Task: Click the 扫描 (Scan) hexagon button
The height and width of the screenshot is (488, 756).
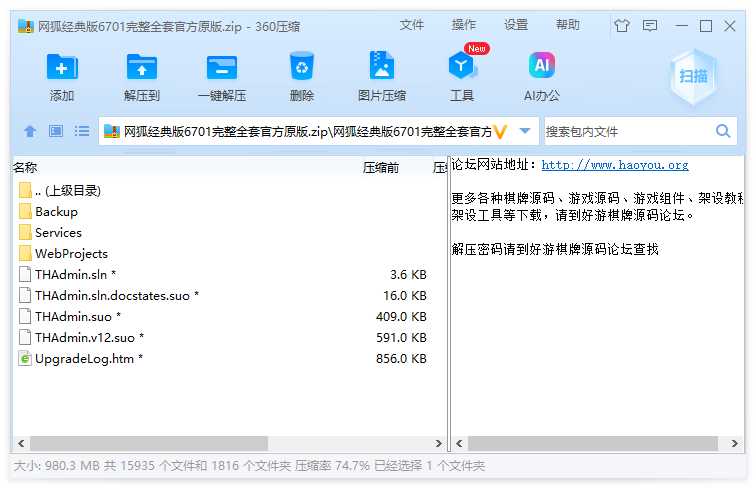Action: 693,77
